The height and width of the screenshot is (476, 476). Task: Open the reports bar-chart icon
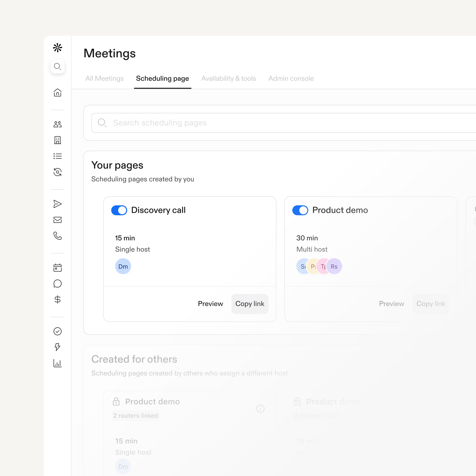[x=57, y=363]
